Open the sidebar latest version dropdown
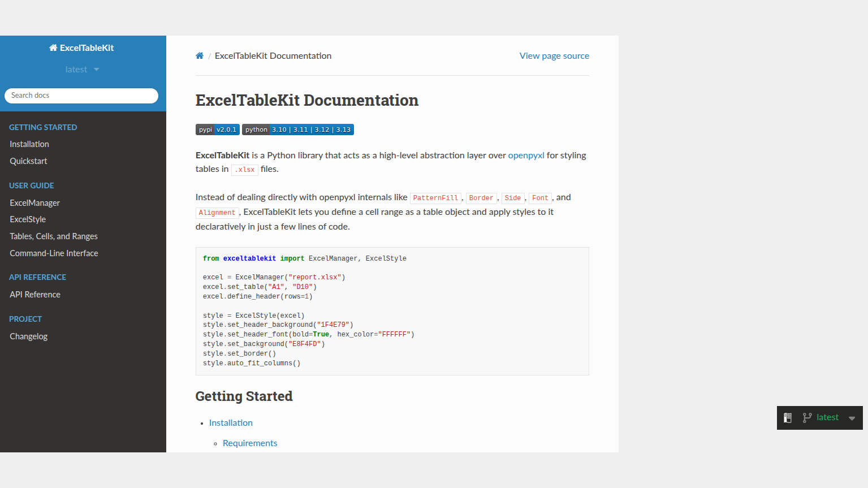Image resolution: width=868 pixels, height=488 pixels. tap(82, 70)
